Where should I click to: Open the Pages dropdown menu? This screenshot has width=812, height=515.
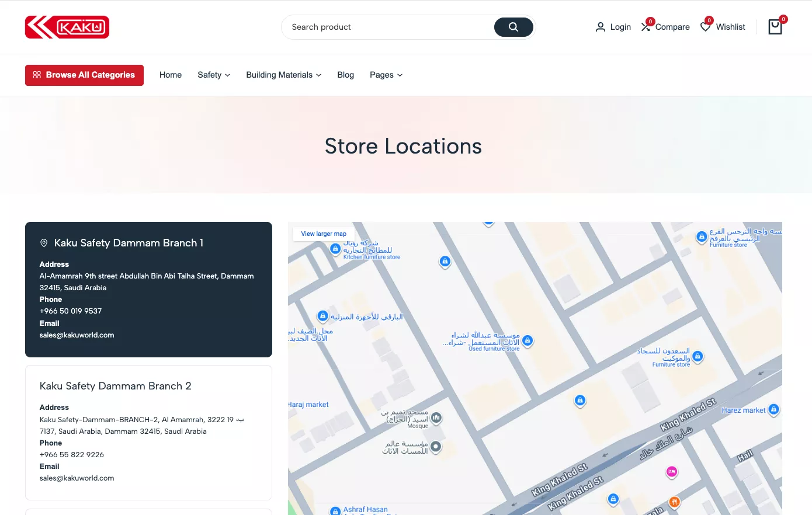(386, 75)
